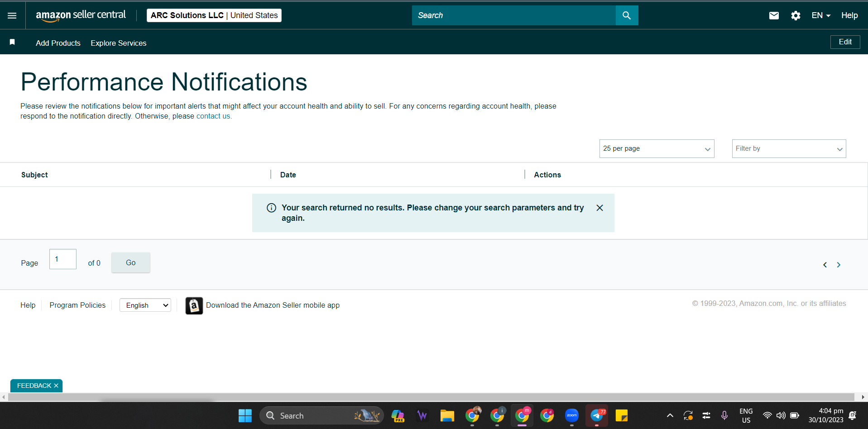Open the Program Policies link
Viewport: 868px width, 429px height.
click(77, 305)
